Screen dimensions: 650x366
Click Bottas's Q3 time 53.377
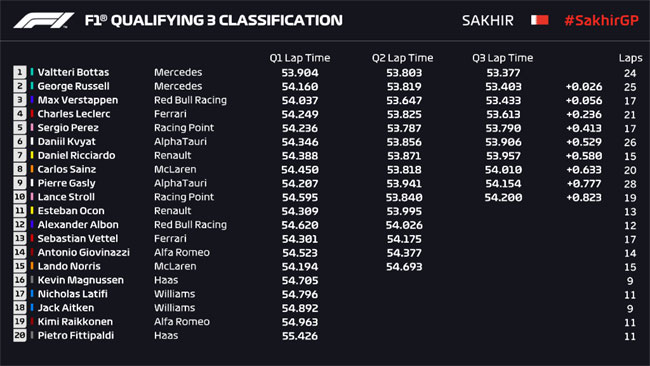pos(503,73)
